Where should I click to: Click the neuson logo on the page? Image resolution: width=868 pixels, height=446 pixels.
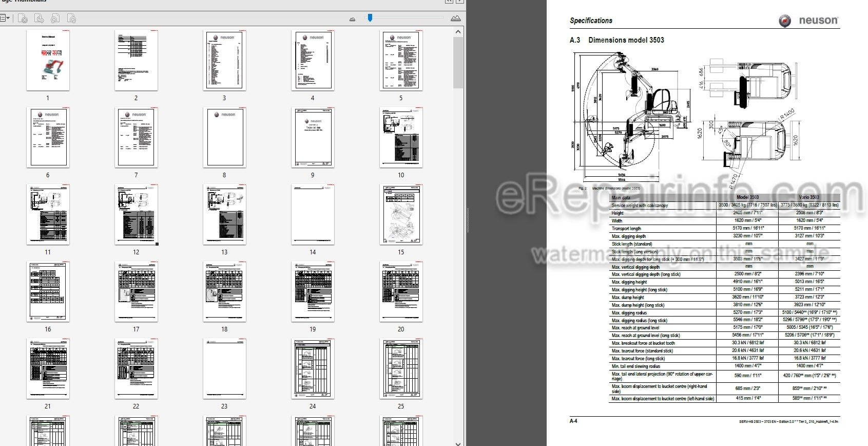[808, 21]
